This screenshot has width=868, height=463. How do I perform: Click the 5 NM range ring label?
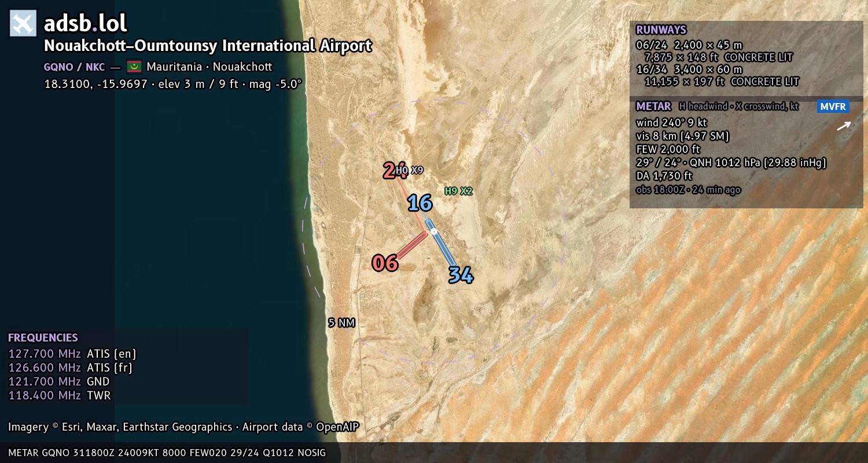coord(341,323)
